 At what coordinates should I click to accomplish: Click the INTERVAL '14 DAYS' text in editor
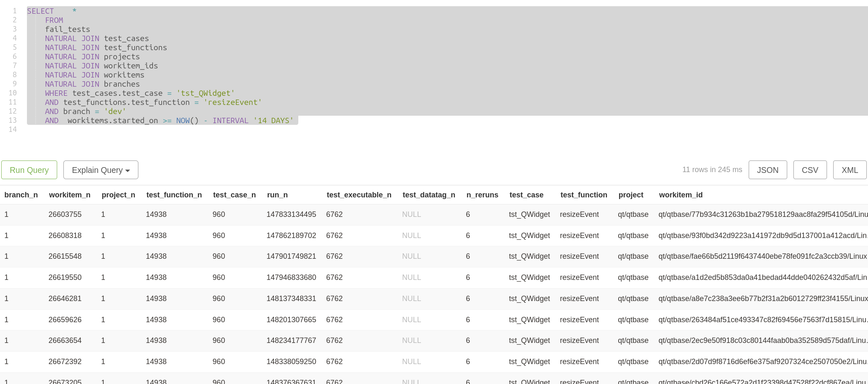pyautogui.click(x=253, y=121)
